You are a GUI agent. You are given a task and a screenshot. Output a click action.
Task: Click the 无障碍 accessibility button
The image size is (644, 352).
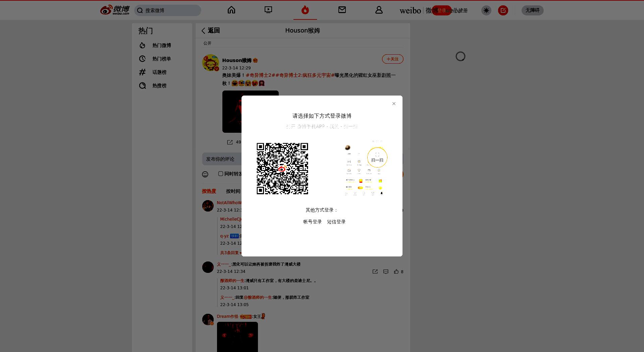pyautogui.click(x=532, y=10)
